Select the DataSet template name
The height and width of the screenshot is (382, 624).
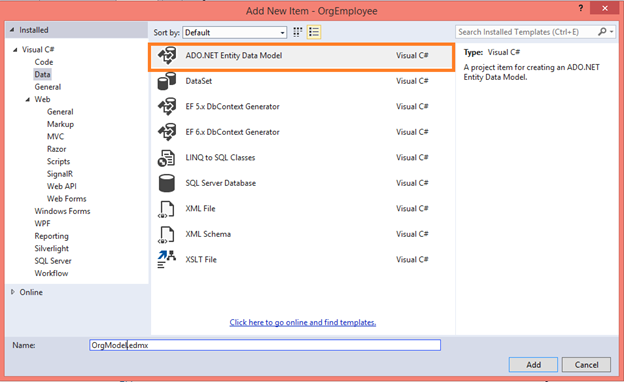pos(199,81)
